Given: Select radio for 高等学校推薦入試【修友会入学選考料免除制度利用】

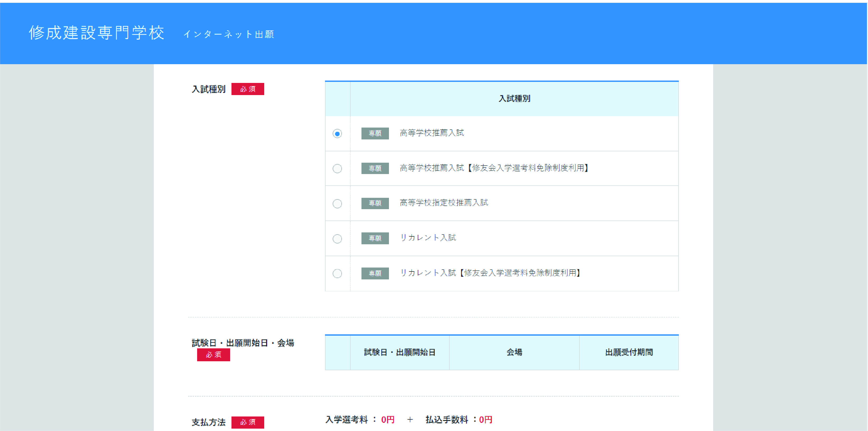Looking at the screenshot, I should click(337, 168).
